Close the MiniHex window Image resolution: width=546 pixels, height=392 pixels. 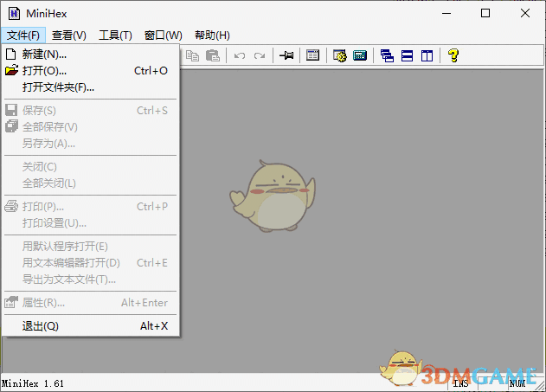tap(524, 13)
